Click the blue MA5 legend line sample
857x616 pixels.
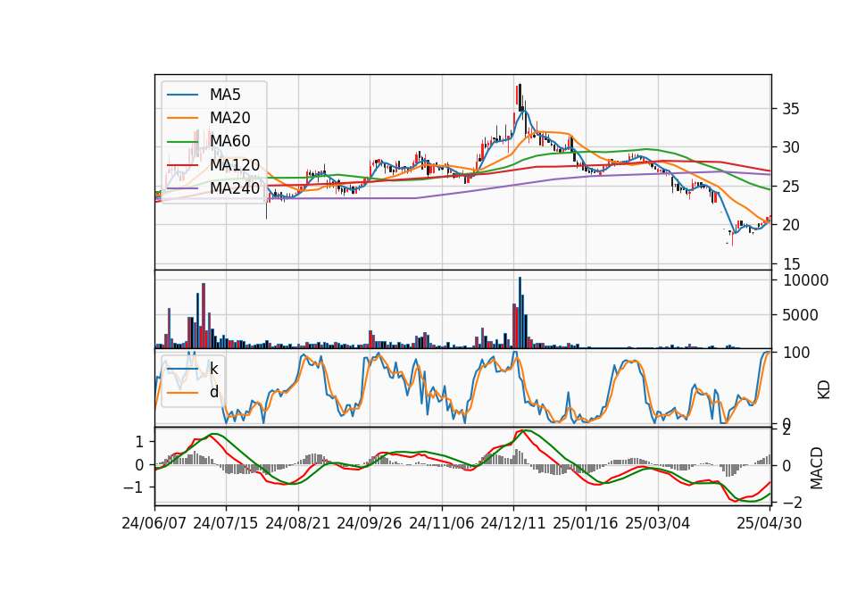pos(182,95)
